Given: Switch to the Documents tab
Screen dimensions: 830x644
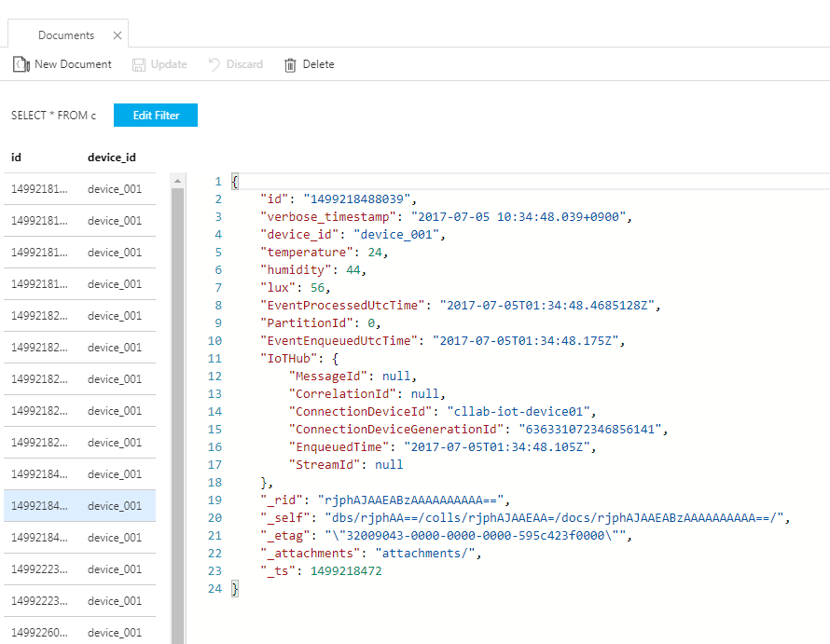Looking at the screenshot, I should click(65, 35).
